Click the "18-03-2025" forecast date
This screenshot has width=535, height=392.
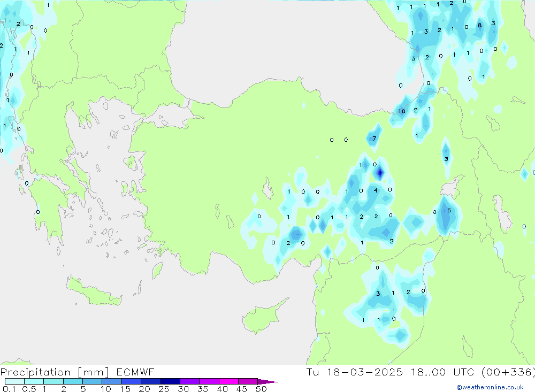(365, 372)
